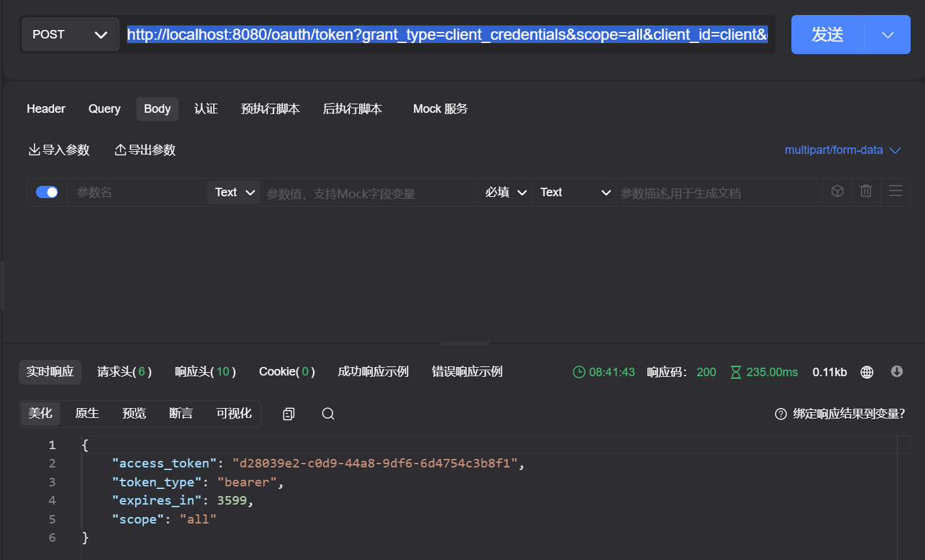The width and height of the screenshot is (925, 560).
Task: Open the 必填 required dropdown
Action: (x=505, y=192)
